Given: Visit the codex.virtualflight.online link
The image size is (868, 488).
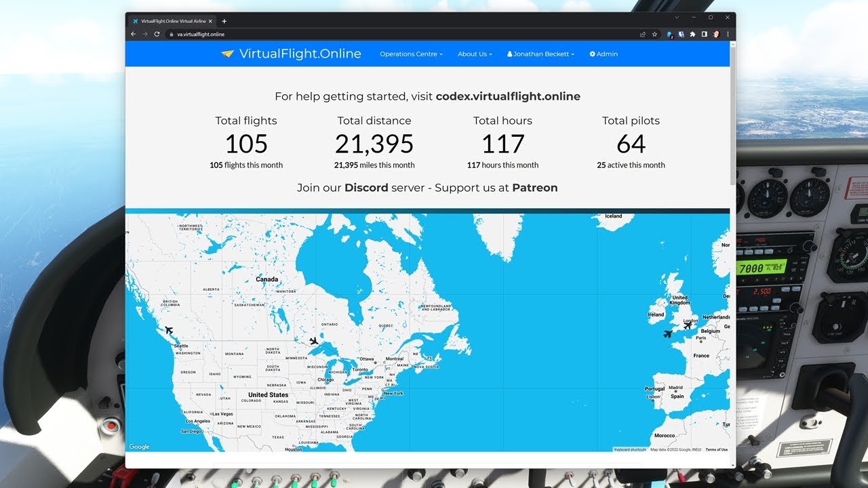Looking at the screenshot, I should coord(508,96).
